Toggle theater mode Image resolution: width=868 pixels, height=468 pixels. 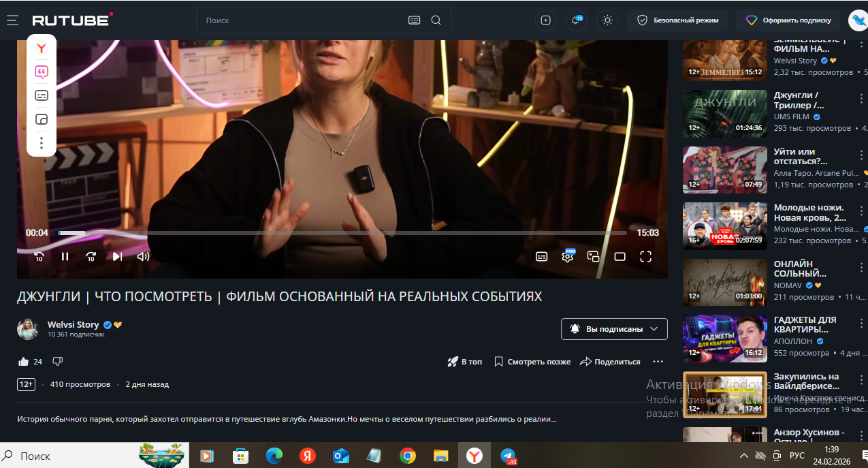tap(620, 257)
